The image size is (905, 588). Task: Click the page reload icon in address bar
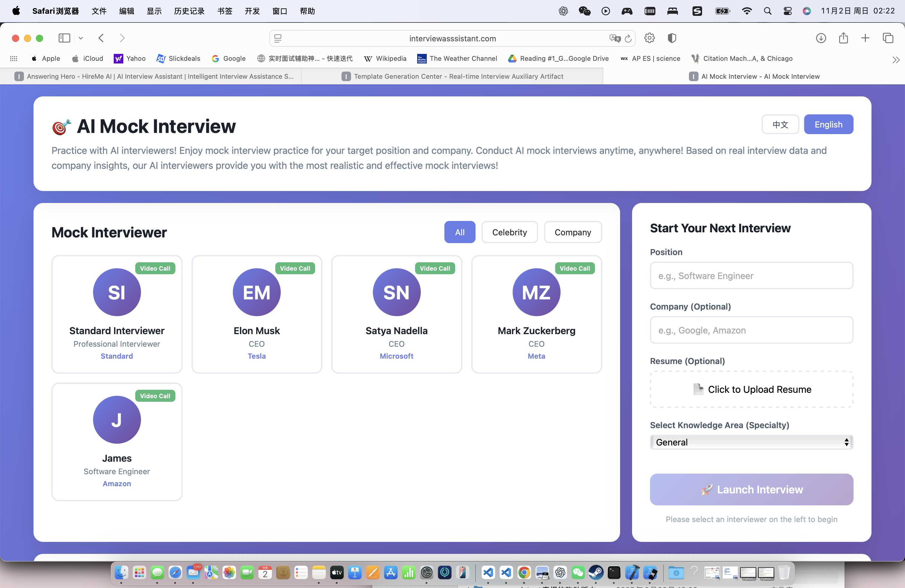pyautogui.click(x=628, y=38)
